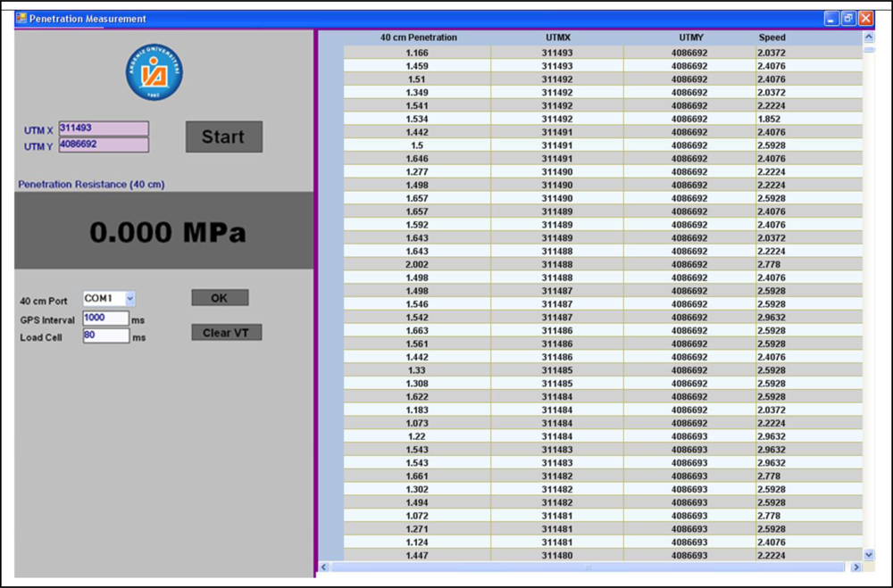Click the Speed cell in the 2.002 row

click(x=809, y=265)
